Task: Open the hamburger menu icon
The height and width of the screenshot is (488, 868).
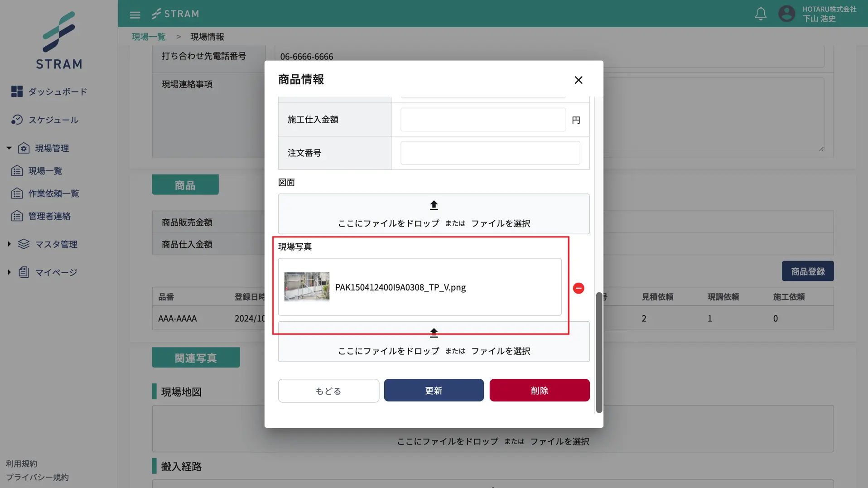Action: tap(135, 14)
